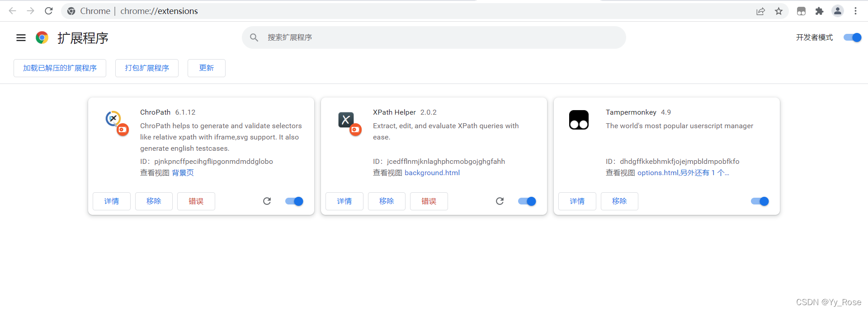Reload the XPath Helper extension
Viewport: 868px width, 311px height.
click(500, 201)
